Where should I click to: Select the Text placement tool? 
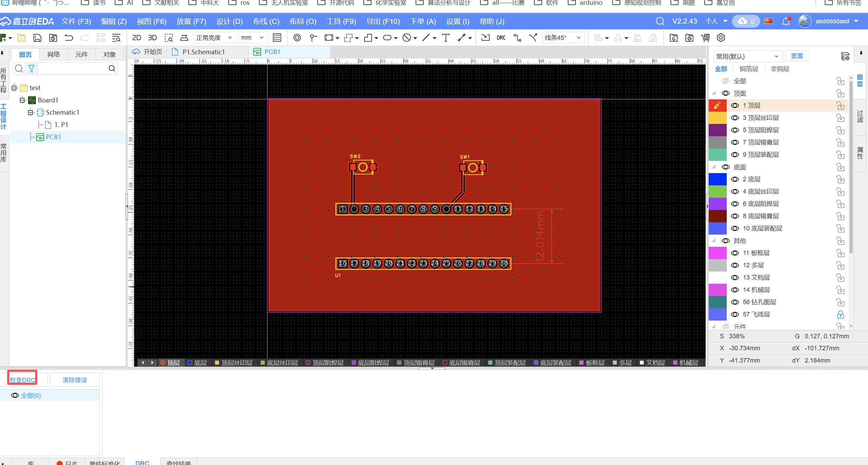click(446, 38)
